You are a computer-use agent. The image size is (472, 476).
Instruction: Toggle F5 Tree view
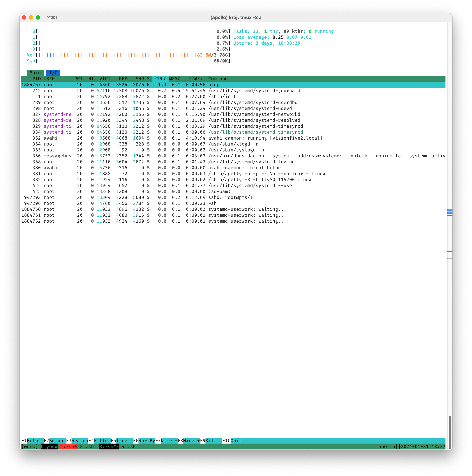(x=122, y=441)
